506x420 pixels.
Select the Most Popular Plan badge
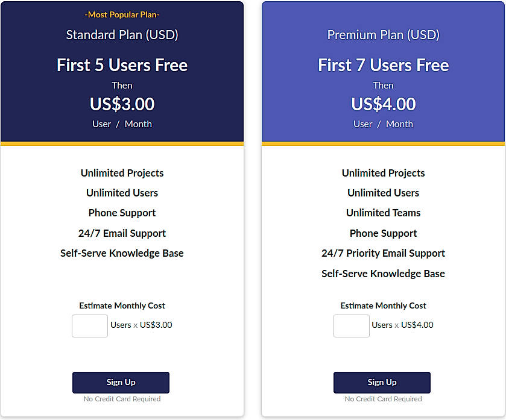point(122,14)
